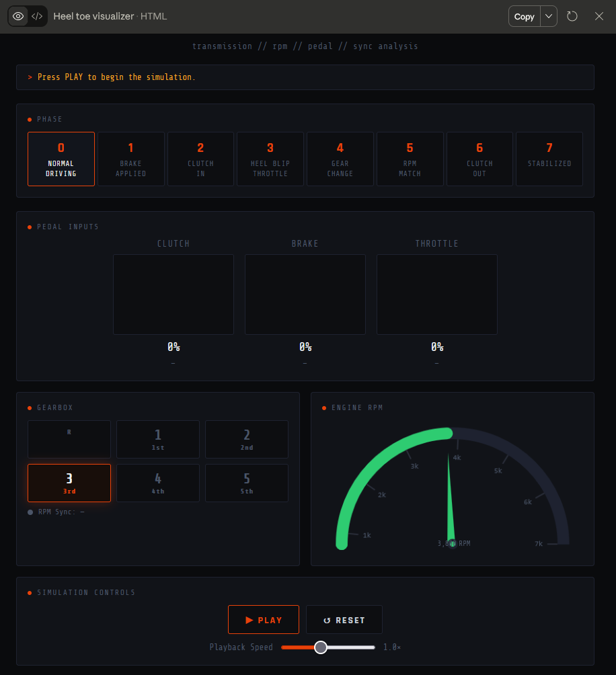Select 2nd gear tile
616x675 pixels.
click(x=247, y=440)
